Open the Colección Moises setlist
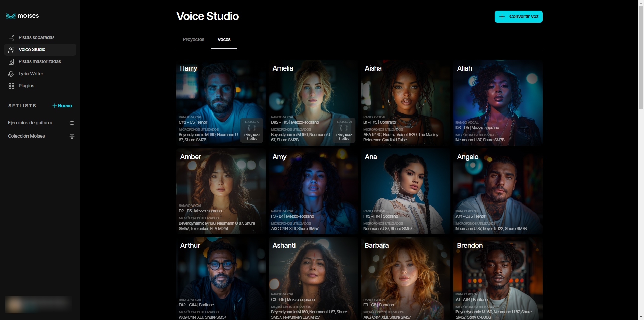This screenshot has width=644, height=320. [26, 136]
